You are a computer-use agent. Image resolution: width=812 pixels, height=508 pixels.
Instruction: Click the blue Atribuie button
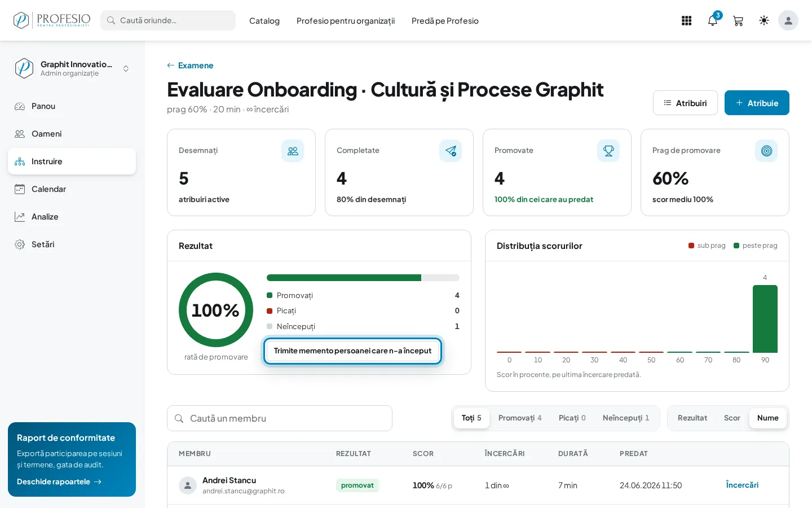(x=757, y=103)
